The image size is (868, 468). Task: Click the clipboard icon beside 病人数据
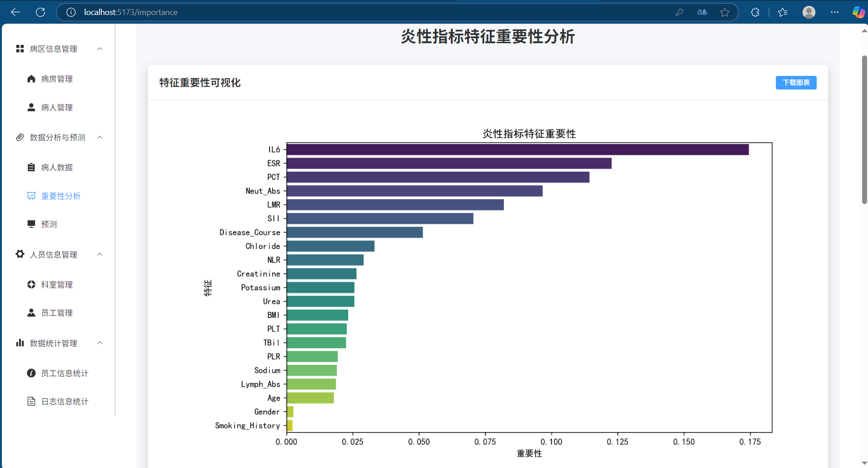31,167
